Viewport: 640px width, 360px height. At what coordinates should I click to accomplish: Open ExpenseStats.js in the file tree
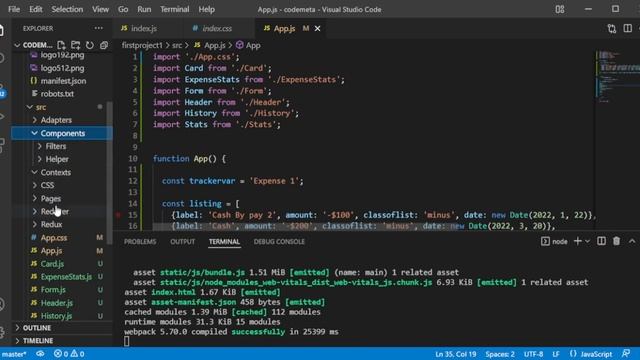pos(66,277)
